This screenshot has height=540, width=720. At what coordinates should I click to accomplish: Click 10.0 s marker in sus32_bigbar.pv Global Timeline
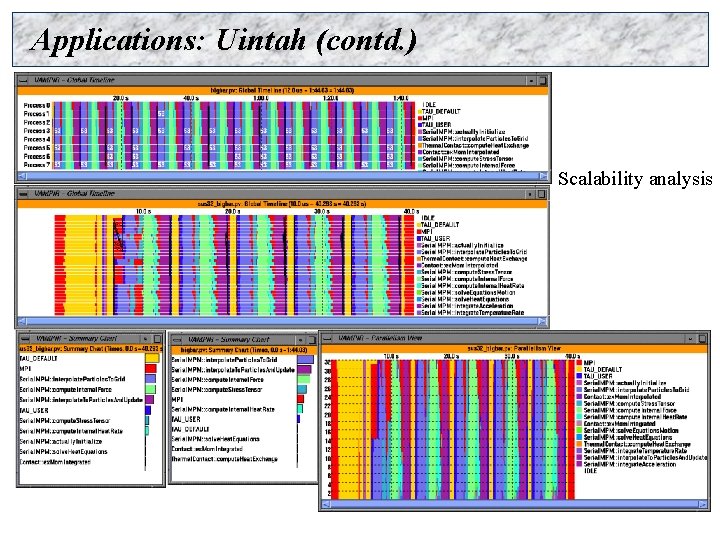[x=143, y=211]
